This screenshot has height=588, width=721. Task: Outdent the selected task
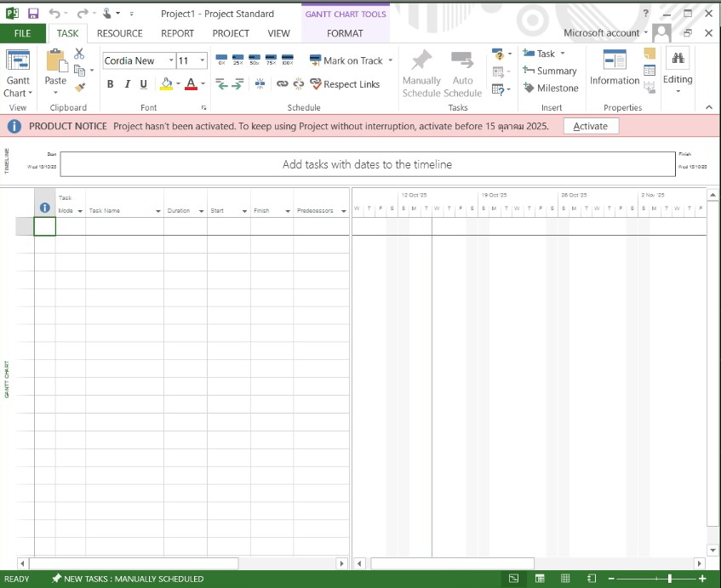point(221,84)
